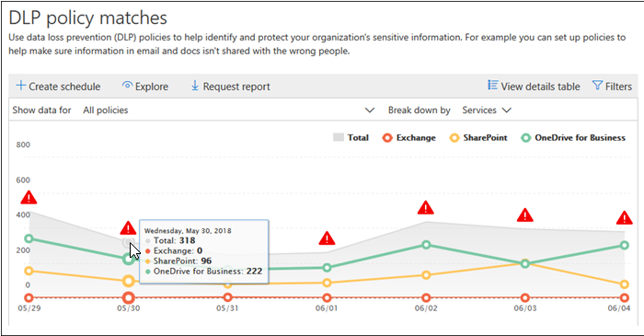Click the 06/04 date axis label
The height and width of the screenshot is (336, 644).
pyautogui.click(x=619, y=308)
